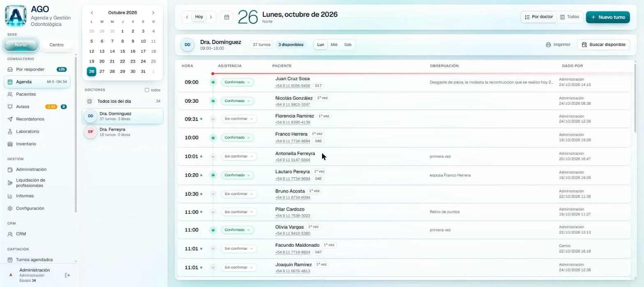Screen dimensions: 644x287
Task: Open the calendar picker icon next to Hoy
Action: tap(227, 17)
